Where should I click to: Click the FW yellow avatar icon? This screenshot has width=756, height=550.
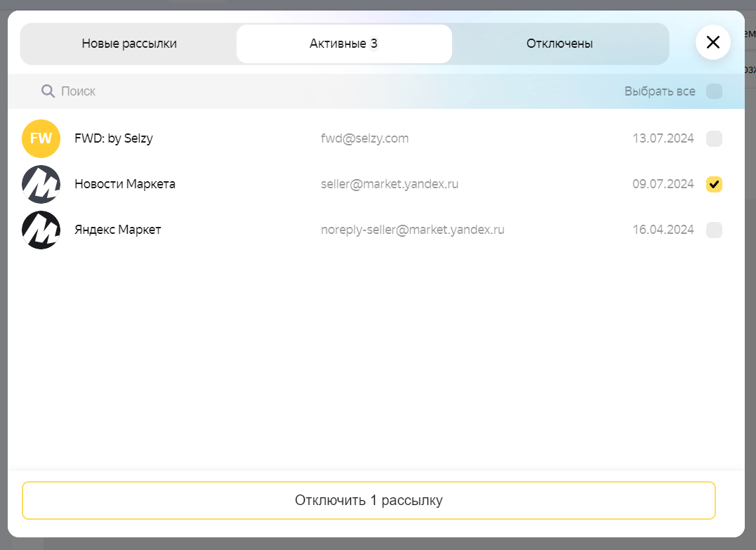pyautogui.click(x=41, y=138)
